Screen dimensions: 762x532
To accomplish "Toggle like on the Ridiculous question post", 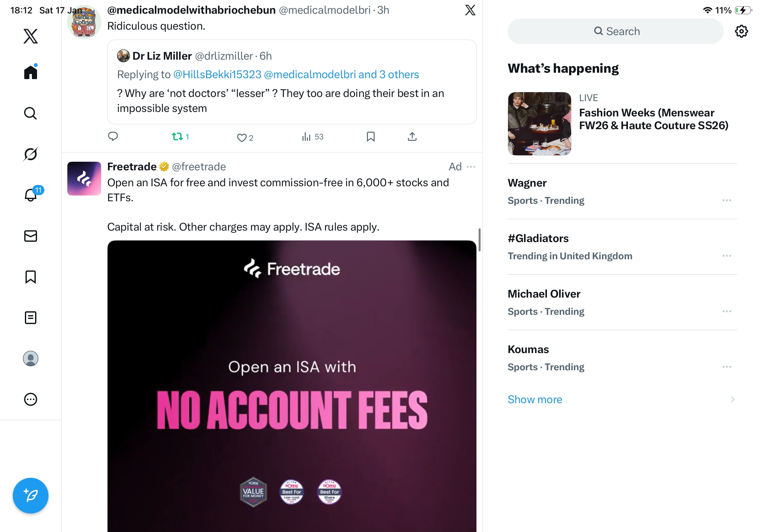I will (x=242, y=138).
